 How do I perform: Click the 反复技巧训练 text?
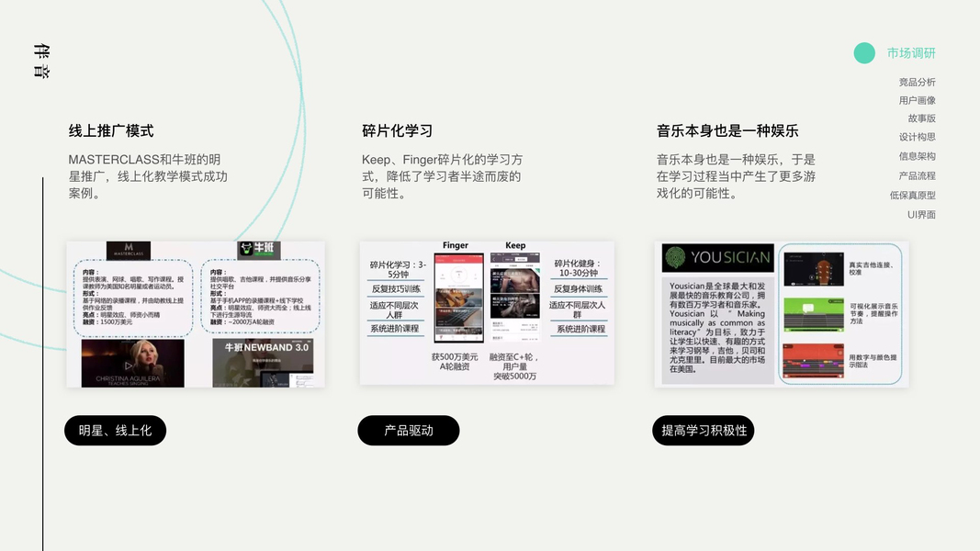click(396, 289)
